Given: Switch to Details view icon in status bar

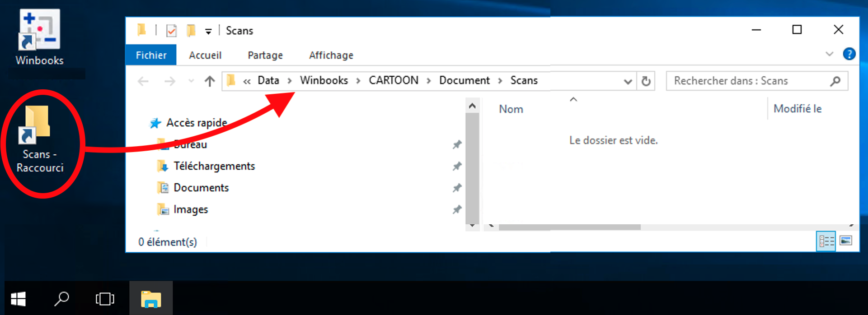Looking at the screenshot, I should tap(826, 241).
